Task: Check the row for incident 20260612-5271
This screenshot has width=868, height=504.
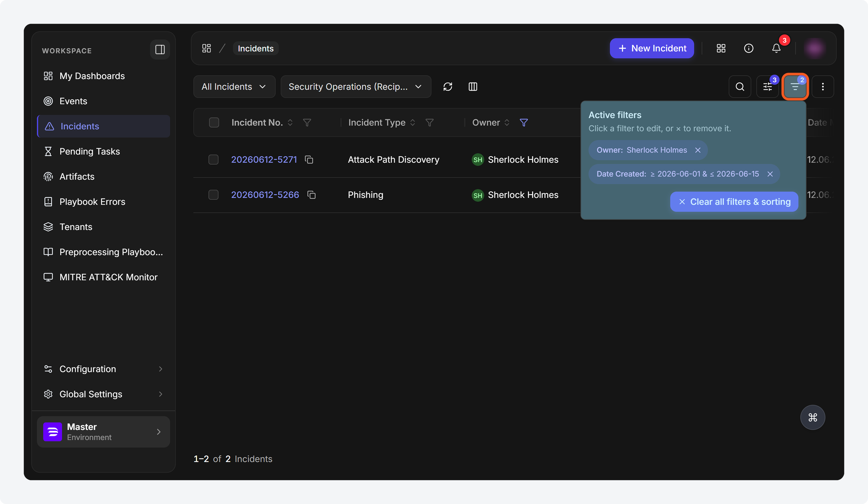Action: 214,160
